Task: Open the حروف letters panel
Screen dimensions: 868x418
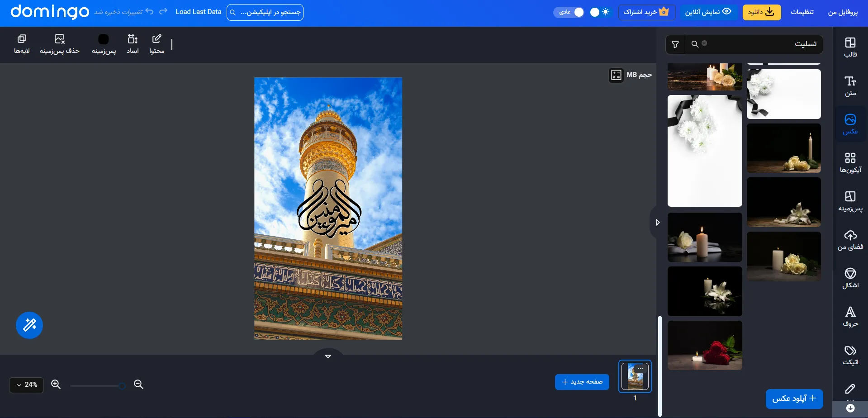Action: point(850,317)
